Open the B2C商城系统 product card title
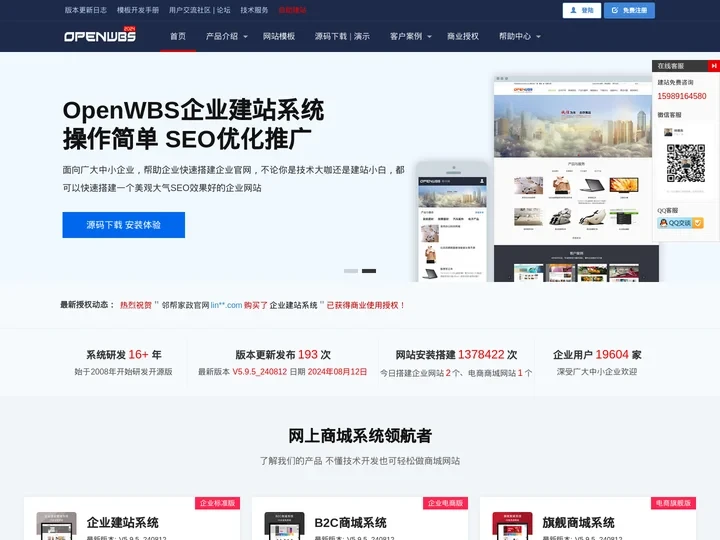This screenshot has height=540, width=720. tap(350, 523)
